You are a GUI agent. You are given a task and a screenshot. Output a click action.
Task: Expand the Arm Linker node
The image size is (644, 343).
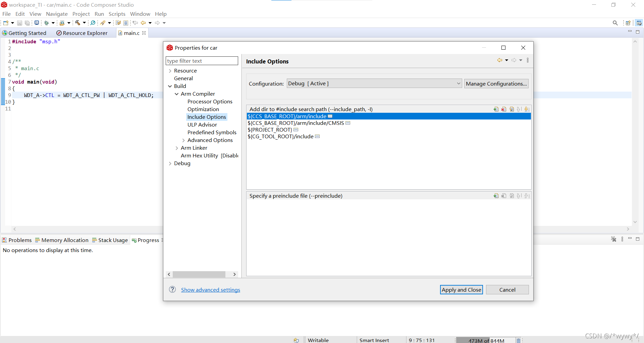(x=177, y=148)
